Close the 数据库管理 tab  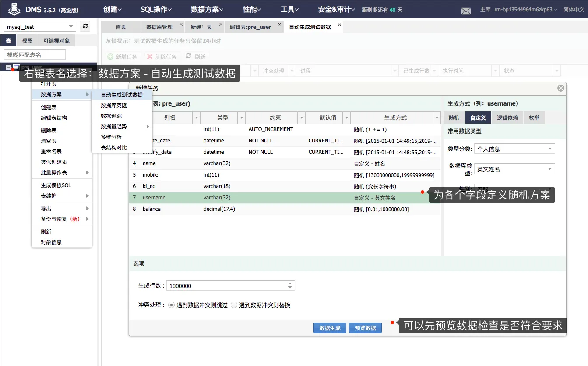click(x=181, y=25)
